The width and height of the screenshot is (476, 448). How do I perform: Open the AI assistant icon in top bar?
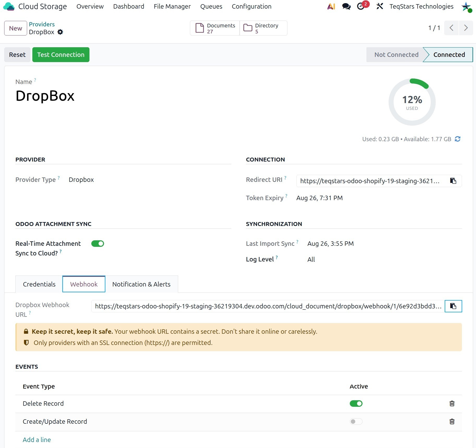pos(331,6)
